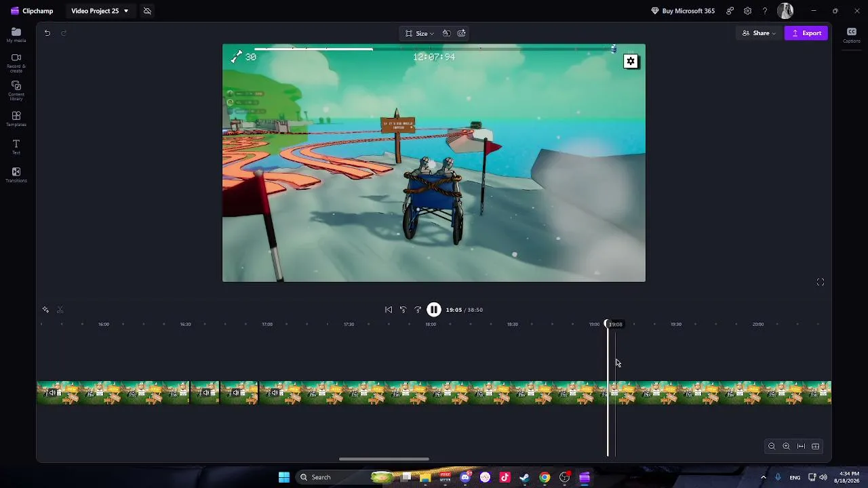Screen dimensions: 868x488
Task: Click the last icon in the Size toolbar
Action: click(462, 33)
